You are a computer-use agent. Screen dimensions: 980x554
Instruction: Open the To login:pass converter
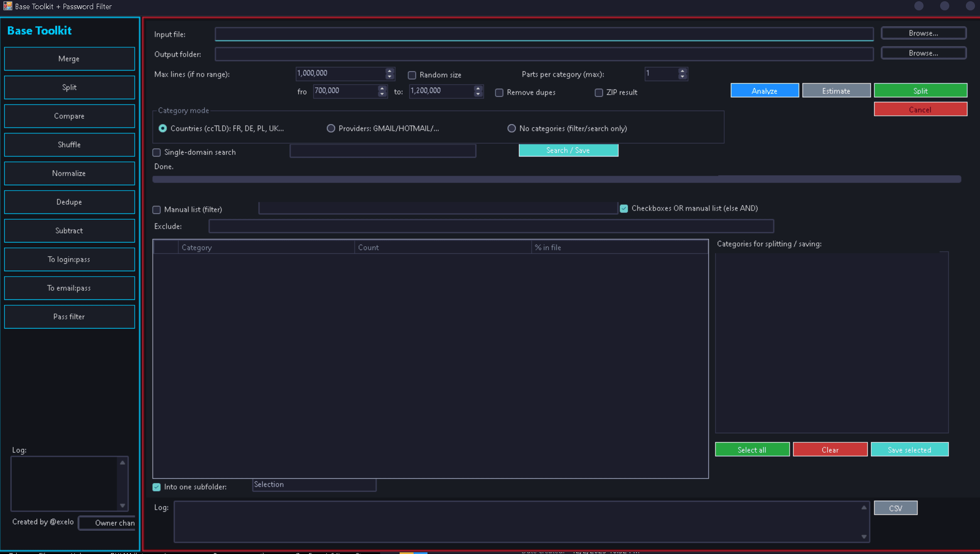coord(69,259)
